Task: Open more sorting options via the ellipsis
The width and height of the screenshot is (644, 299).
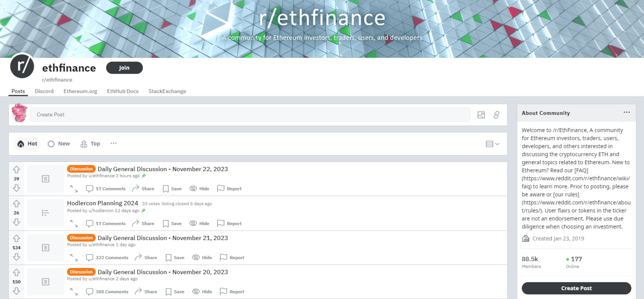Action: (x=113, y=143)
